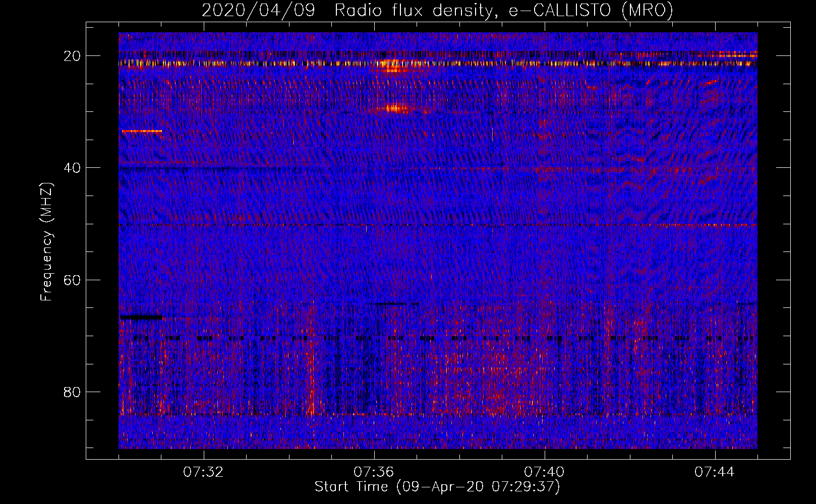Image resolution: width=816 pixels, height=504 pixels.
Task: Click the 60 frequency tick label
Action: click(72, 280)
